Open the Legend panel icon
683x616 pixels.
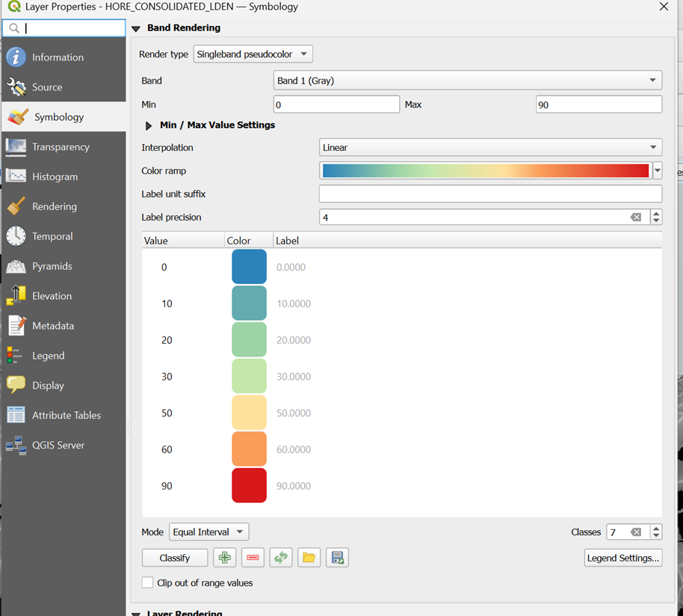[14, 356]
